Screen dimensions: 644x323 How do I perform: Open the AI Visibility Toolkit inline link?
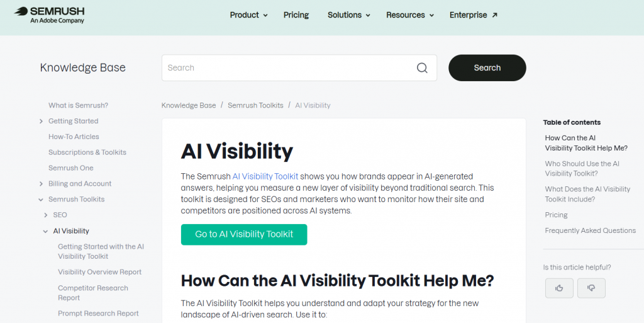(x=265, y=176)
